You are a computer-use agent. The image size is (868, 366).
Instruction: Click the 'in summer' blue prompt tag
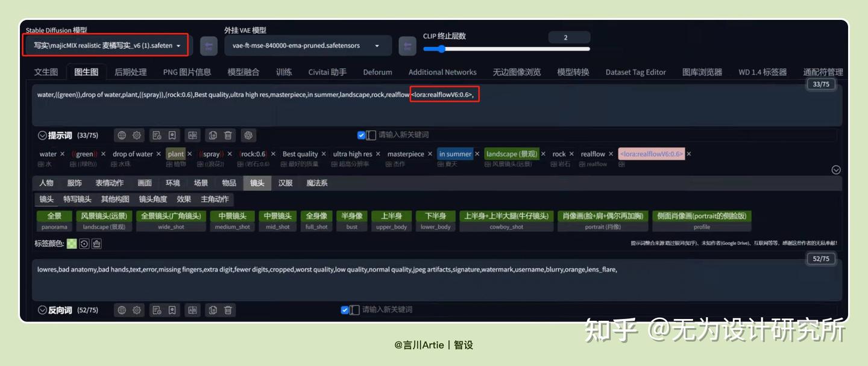pos(455,154)
